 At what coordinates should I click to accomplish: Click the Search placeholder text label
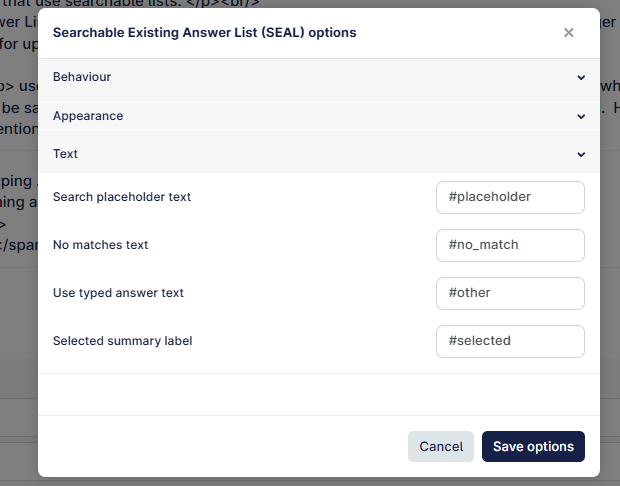tap(122, 197)
